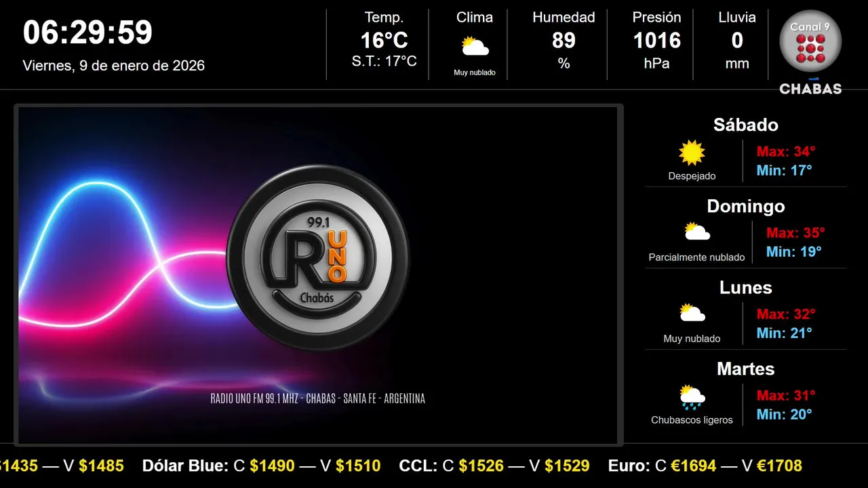Click Lunes 'Max: 32°' value
The width and height of the screenshot is (868, 488).
click(786, 314)
